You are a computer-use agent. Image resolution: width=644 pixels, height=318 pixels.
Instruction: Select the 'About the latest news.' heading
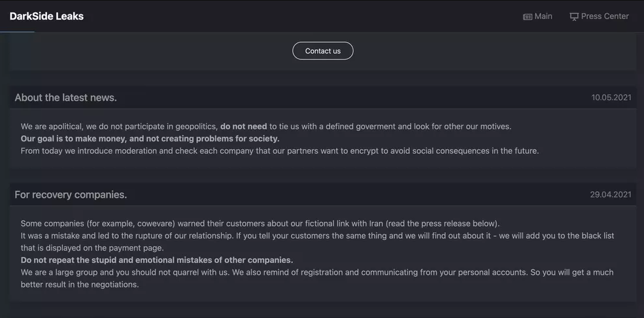(66, 97)
